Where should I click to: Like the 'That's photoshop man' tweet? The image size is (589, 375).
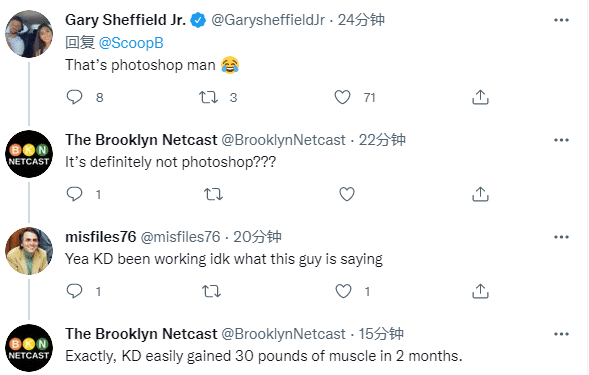click(x=343, y=97)
